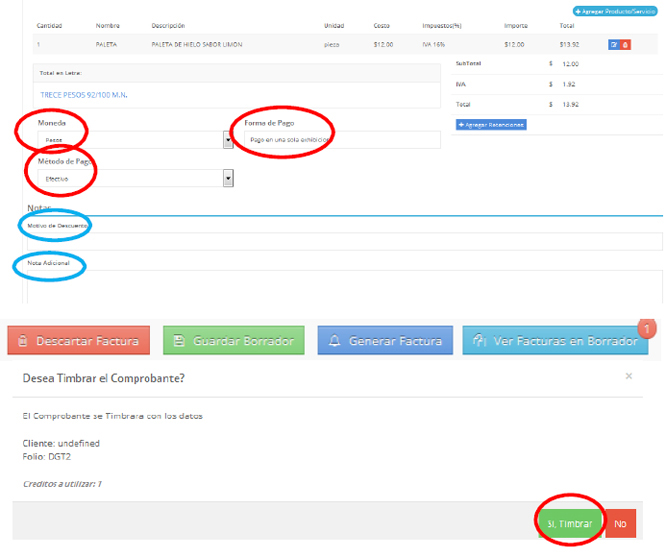
Task: Open Ver Facturas en Borrador
Action: coord(555,340)
